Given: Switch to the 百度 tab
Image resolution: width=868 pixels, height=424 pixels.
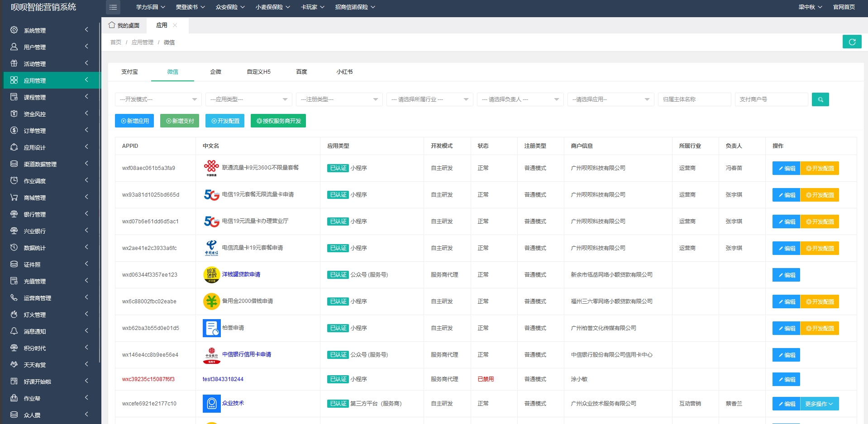Looking at the screenshot, I should coord(301,72).
